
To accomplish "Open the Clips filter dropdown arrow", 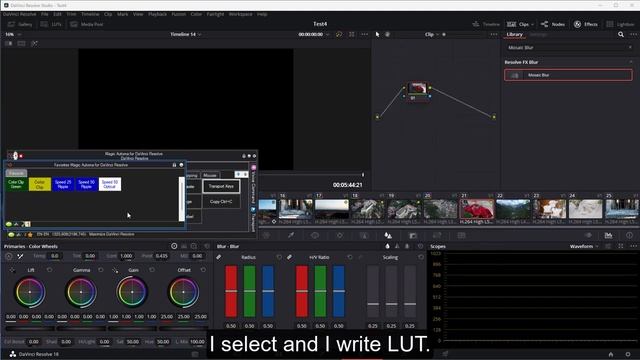I will pyautogui.click(x=532, y=24).
